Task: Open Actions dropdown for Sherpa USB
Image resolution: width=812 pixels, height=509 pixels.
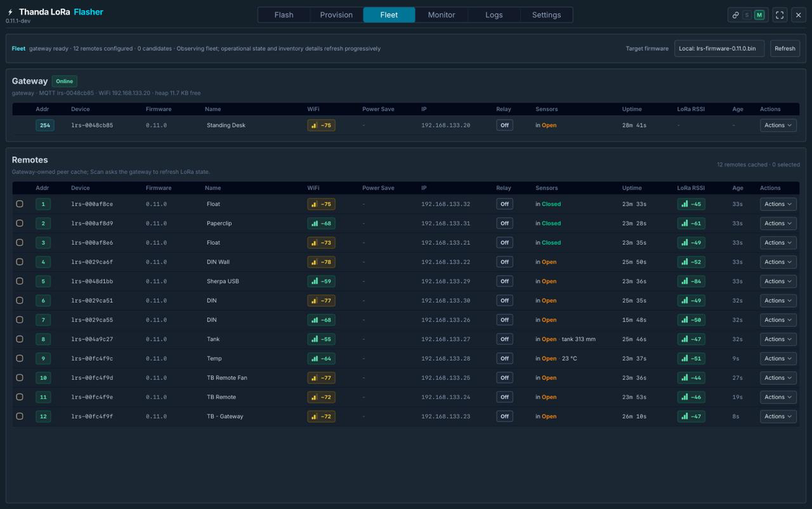Action: pyautogui.click(x=778, y=281)
